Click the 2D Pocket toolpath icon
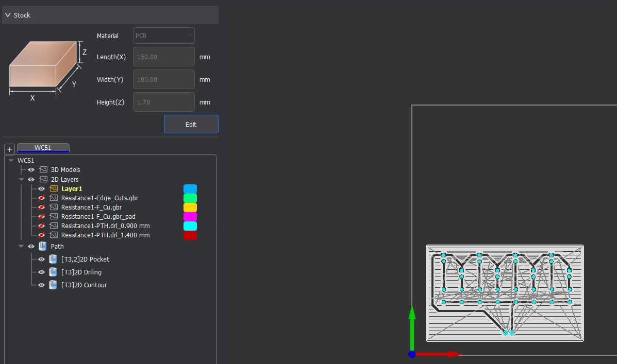The height and width of the screenshot is (364, 617). [53, 259]
